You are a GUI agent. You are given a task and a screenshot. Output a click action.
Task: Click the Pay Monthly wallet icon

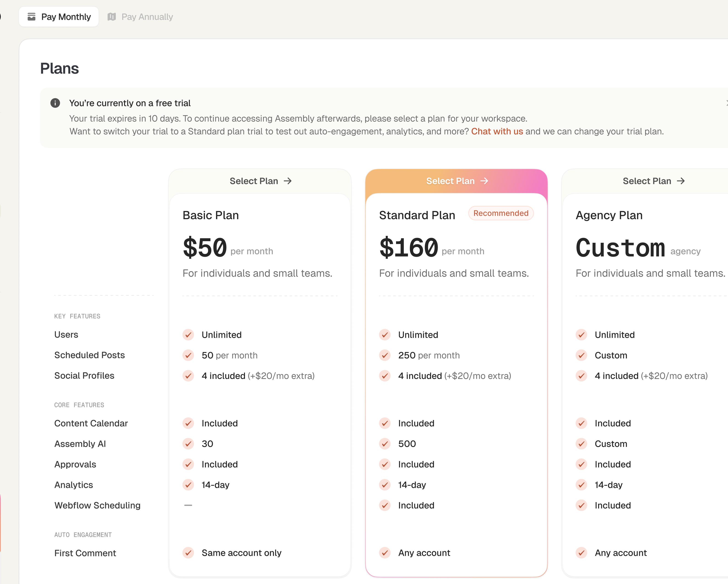31,16
